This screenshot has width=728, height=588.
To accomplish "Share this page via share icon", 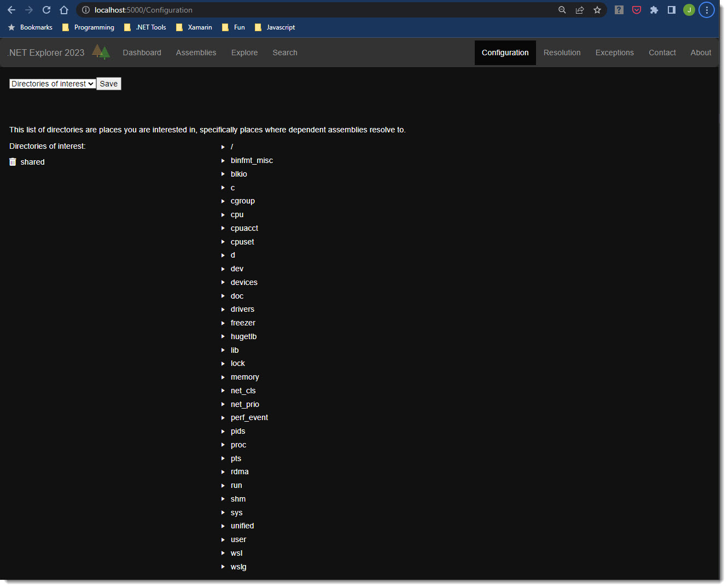I will (x=580, y=10).
